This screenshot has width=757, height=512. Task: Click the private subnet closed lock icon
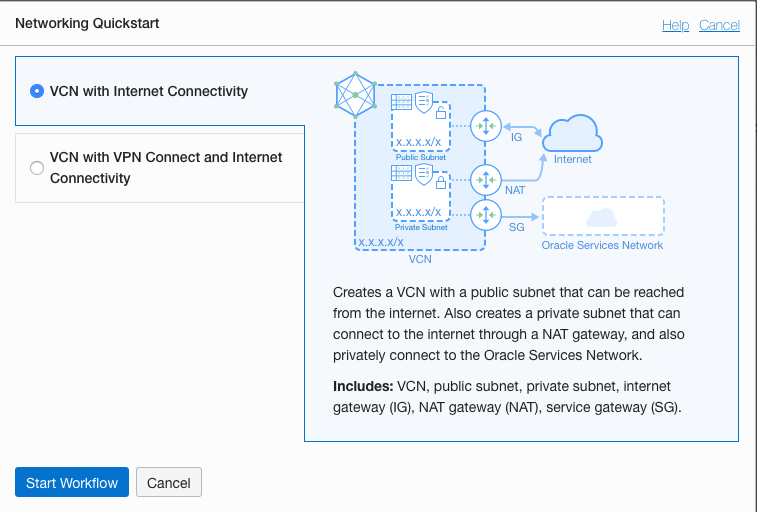point(439,183)
